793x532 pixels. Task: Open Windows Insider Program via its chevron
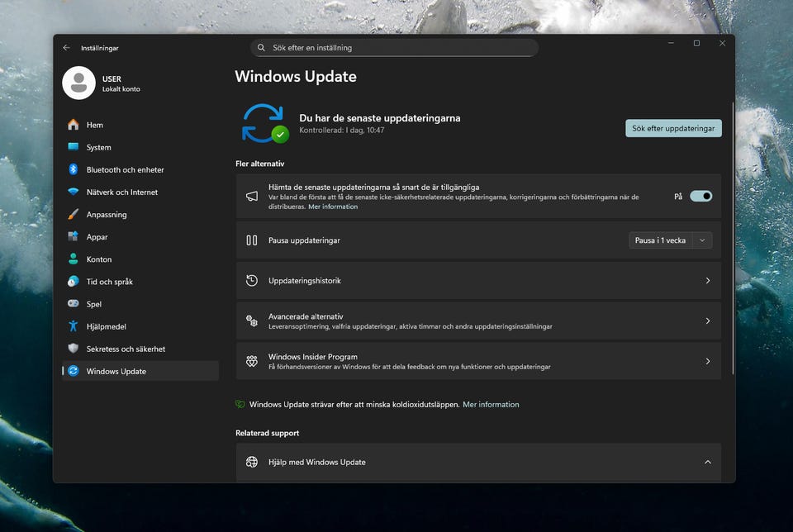click(x=707, y=361)
